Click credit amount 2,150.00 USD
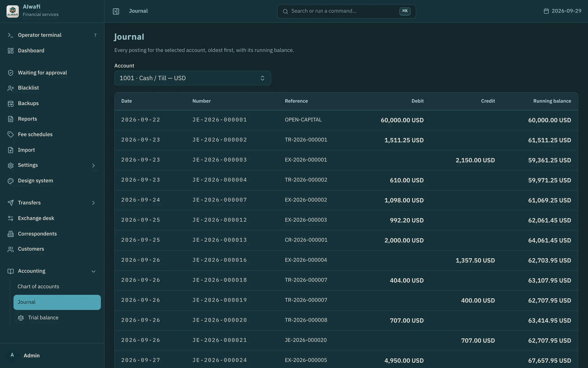588x368 pixels. click(475, 160)
